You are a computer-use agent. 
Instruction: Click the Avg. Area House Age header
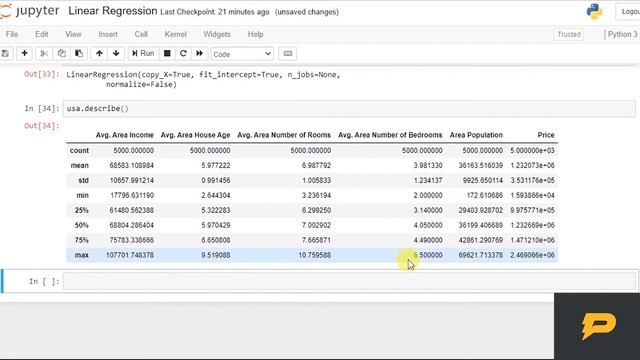point(195,135)
